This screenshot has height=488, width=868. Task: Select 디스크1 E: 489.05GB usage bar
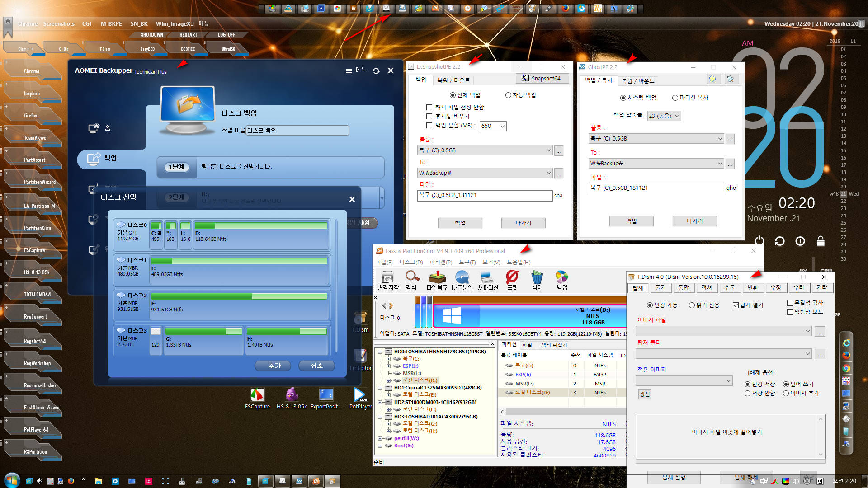click(x=239, y=261)
